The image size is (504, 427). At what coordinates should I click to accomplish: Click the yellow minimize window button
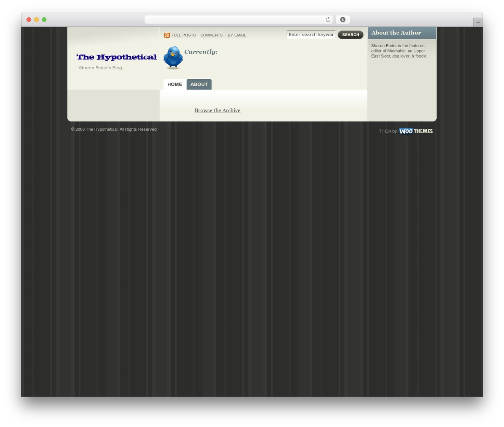36,20
